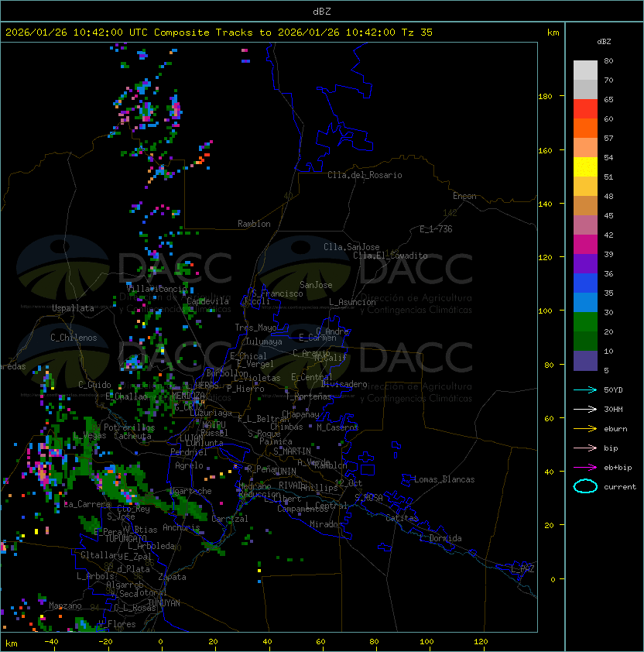Click the 'C_Guido' map label
This screenshot has height=652, width=644.
(x=94, y=385)
